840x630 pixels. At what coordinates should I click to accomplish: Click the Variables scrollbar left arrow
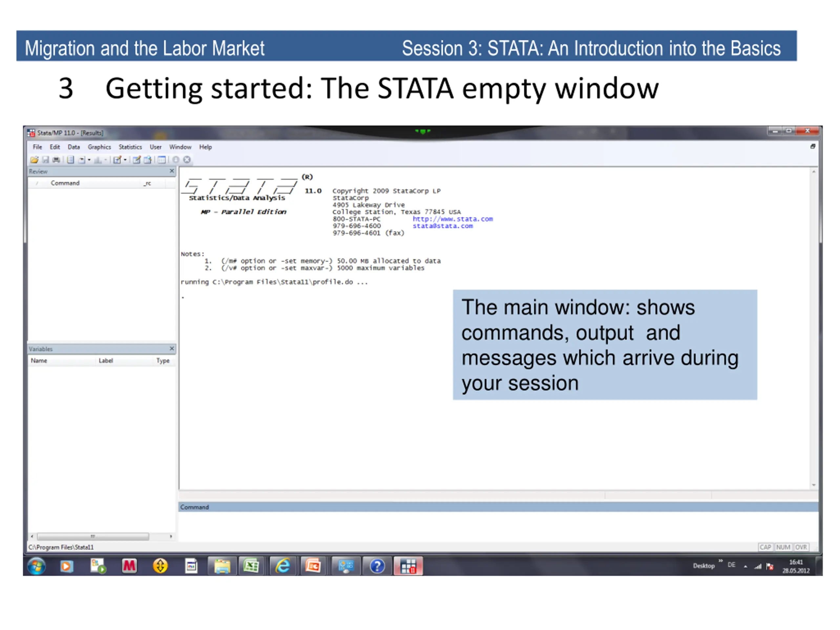32,536
